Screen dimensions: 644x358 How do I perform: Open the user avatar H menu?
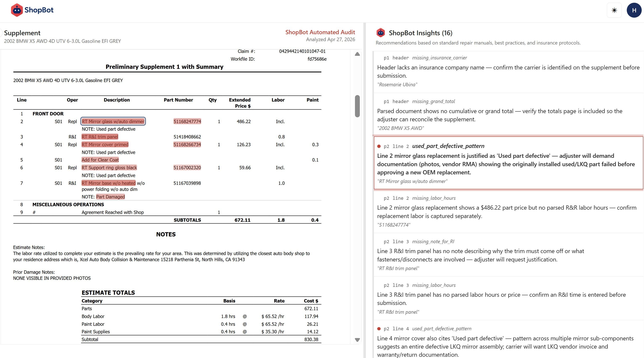point(634,10)
